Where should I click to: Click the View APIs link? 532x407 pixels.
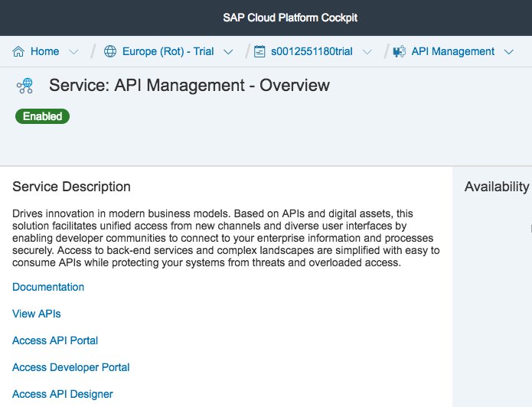pos(37,314)
